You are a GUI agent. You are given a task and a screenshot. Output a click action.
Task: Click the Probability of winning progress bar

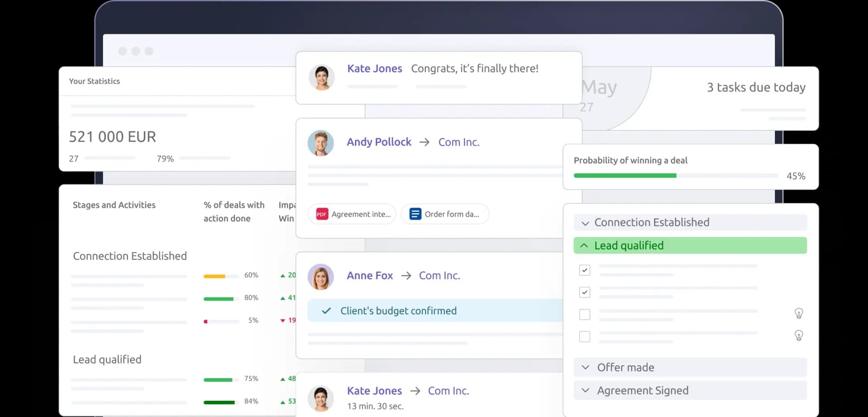pos(675,175)
